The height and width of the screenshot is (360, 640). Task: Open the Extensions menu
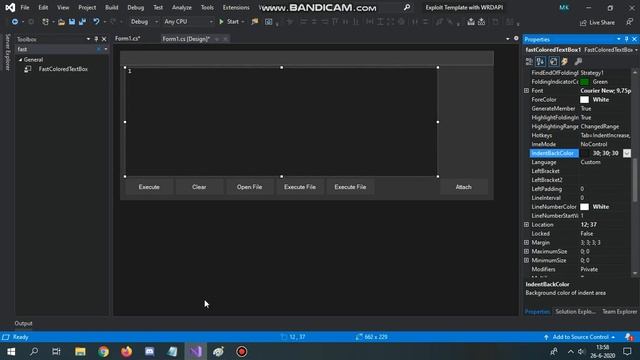[x=236, y=7]
